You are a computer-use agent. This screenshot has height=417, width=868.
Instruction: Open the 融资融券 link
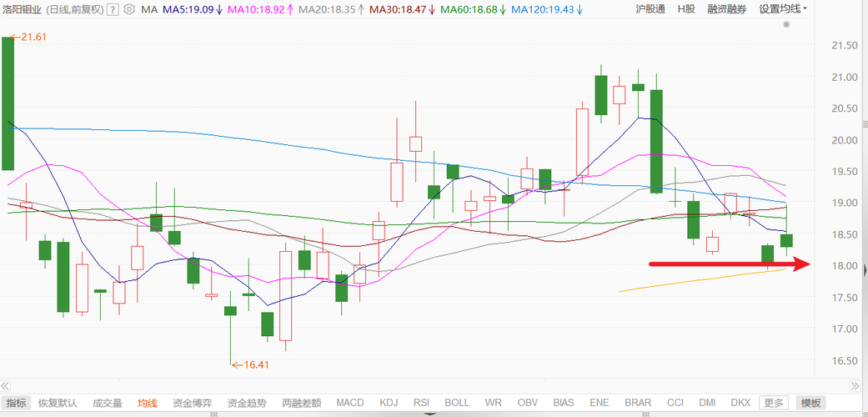pos(726,9)
